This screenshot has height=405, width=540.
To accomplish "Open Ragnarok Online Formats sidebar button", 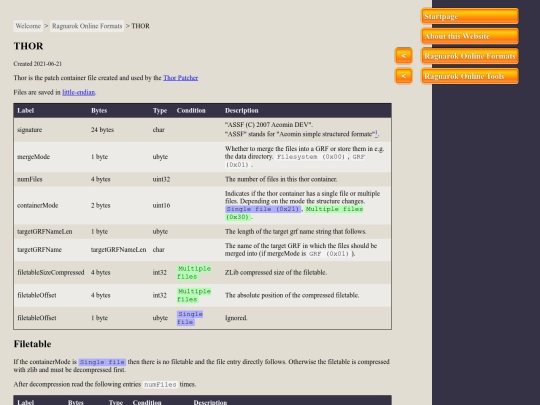I will click(470, 56).
